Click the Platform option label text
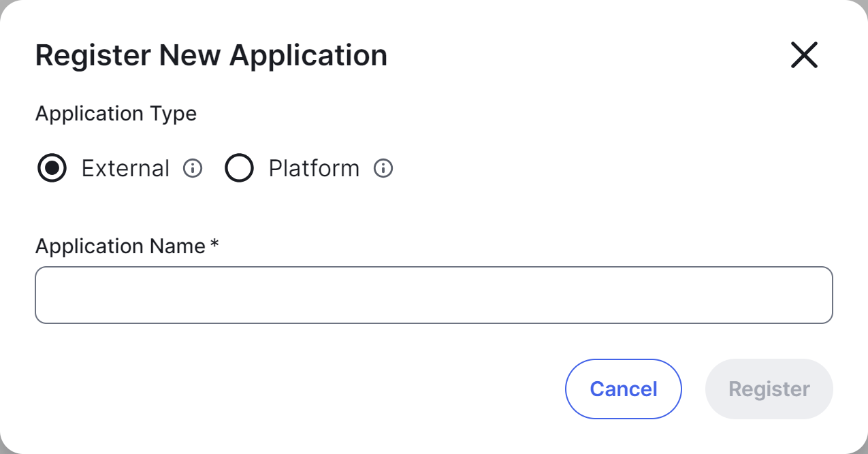This screenshot has width=868, height=454. (314, 168)
